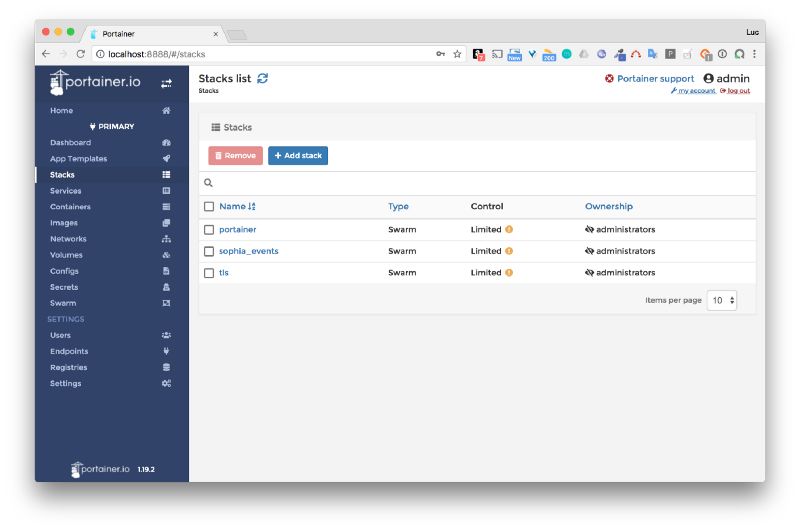Screen dimensions: 800x531
Task: Click the Settings cogs icon
Action: (166, 384)
